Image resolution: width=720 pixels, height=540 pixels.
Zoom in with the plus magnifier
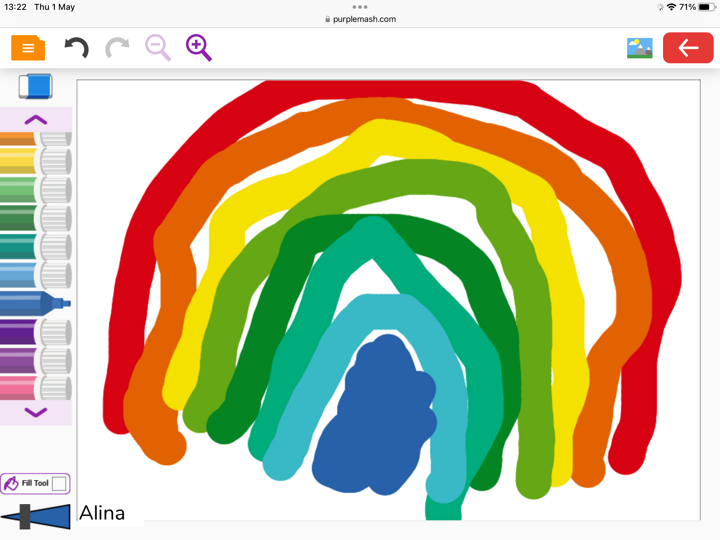pyautogui.click(x=199, y=48)
